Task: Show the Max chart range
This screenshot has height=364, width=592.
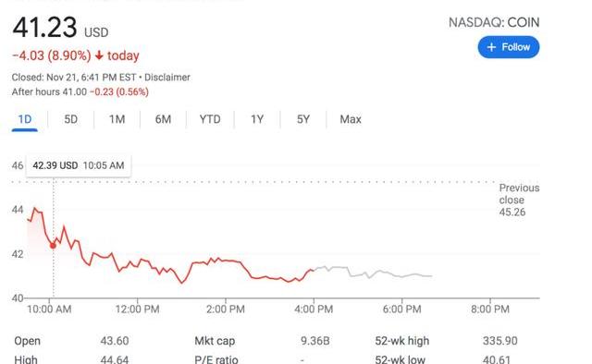Action: pos(351,119)
